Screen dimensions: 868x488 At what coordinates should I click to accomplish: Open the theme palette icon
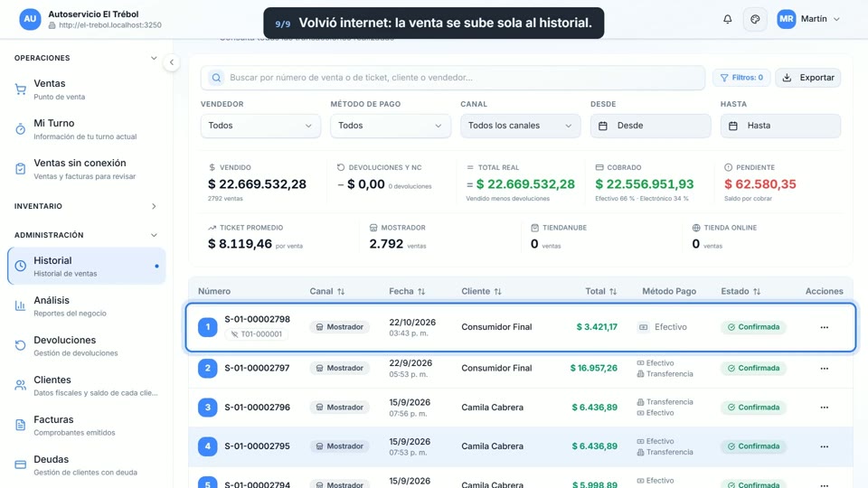755,19
